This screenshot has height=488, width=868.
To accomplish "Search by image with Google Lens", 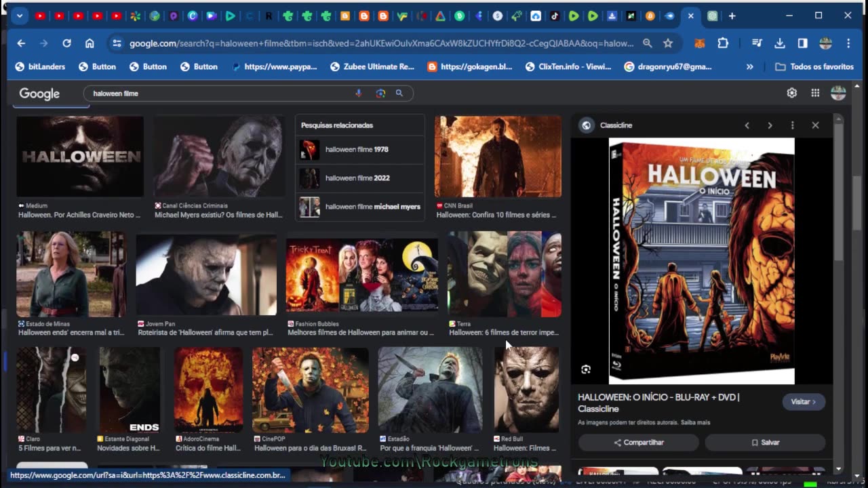I will [x=380, y=94].
